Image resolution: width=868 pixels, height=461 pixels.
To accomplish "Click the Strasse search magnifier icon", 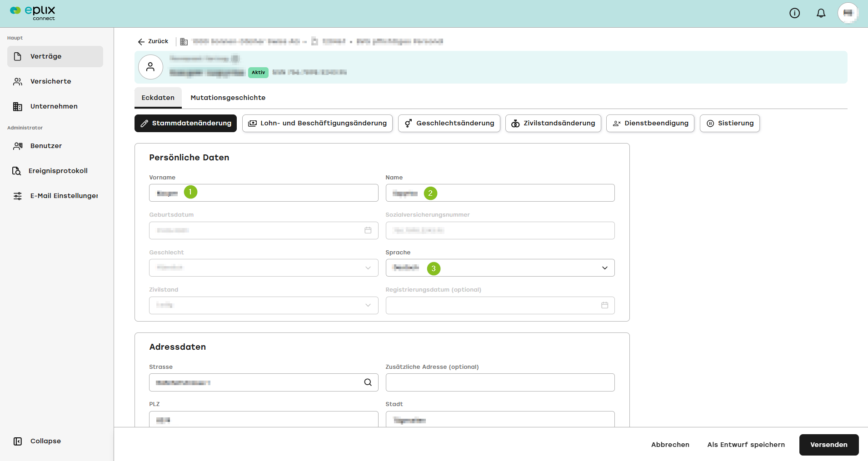I will [x=368, y=382].
